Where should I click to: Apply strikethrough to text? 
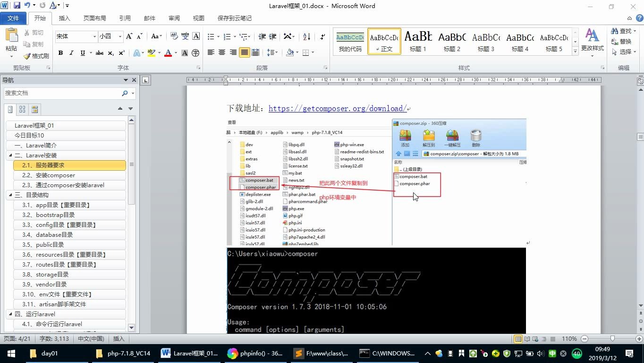pos(100,53)
